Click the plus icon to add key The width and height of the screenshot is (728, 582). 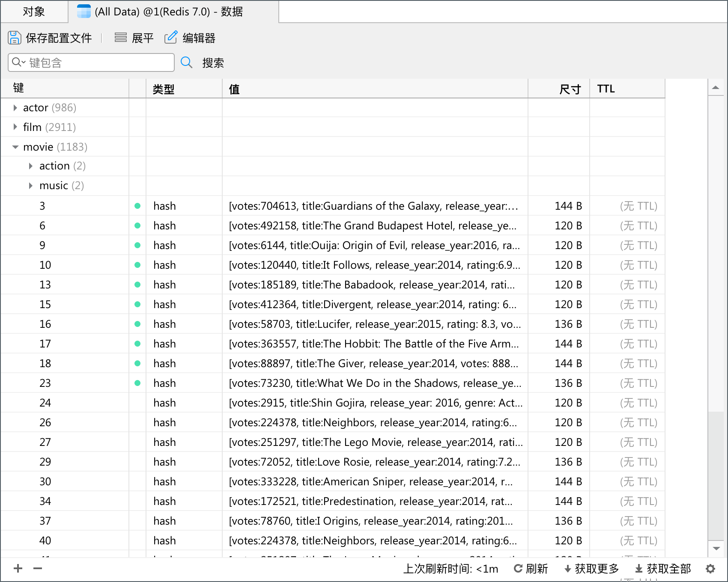click(x=18, y=568)
